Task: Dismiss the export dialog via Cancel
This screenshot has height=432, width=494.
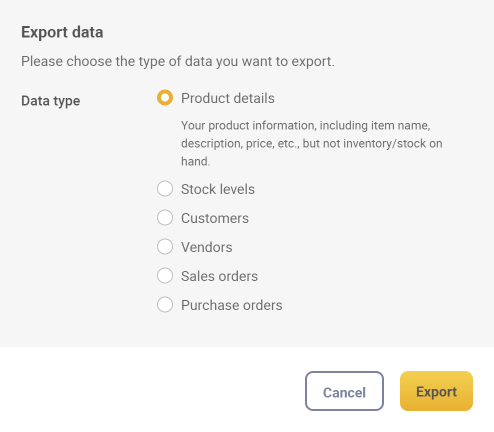Action: (344, 391)
